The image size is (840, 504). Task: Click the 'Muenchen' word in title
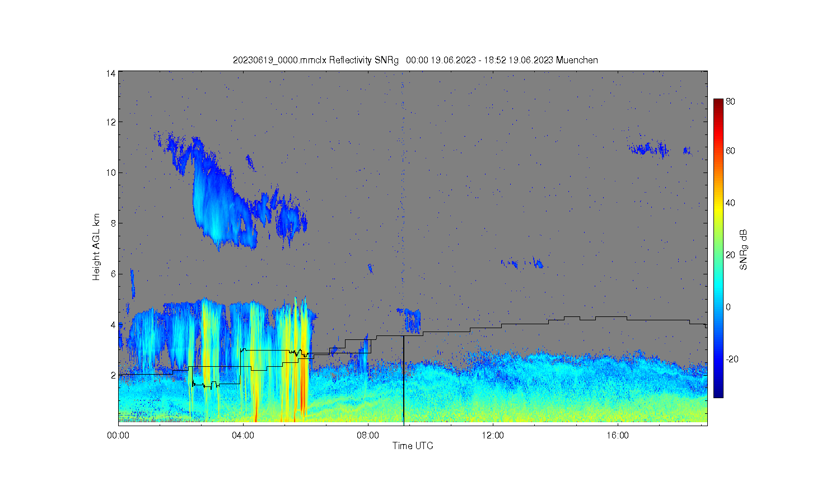pos(577,60)
